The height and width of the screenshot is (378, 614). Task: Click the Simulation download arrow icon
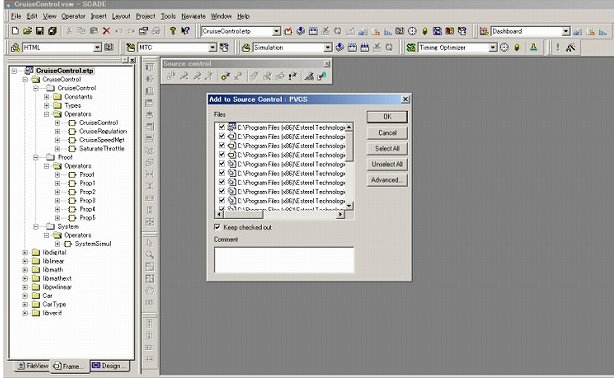pos(340,47)
